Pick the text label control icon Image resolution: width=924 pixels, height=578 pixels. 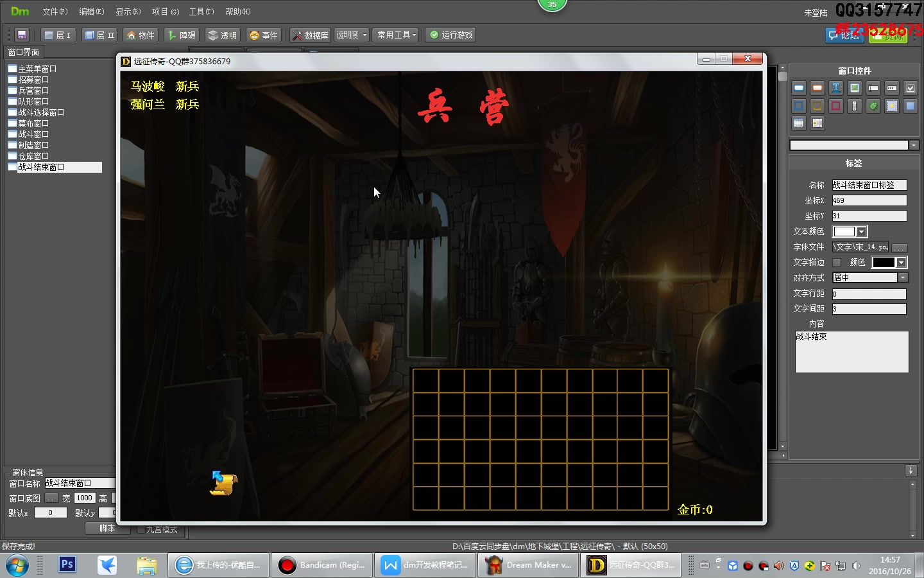(x=835, y=88)
